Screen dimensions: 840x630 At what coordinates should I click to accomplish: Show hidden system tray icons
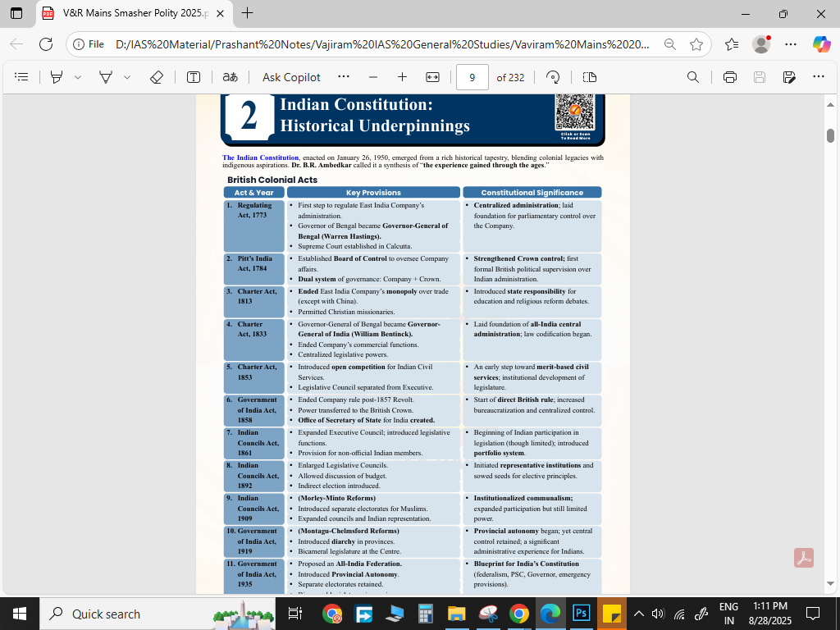637,614
